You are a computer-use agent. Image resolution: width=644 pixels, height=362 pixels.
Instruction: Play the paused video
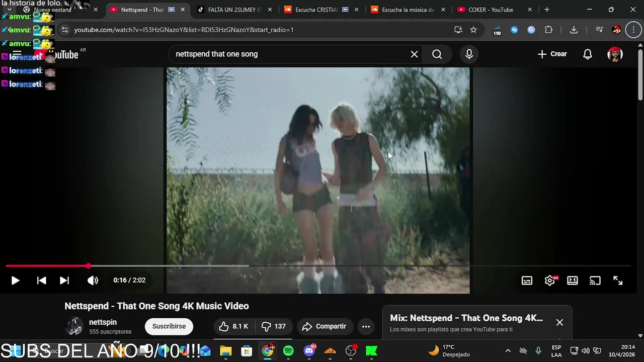click(15, 281)
